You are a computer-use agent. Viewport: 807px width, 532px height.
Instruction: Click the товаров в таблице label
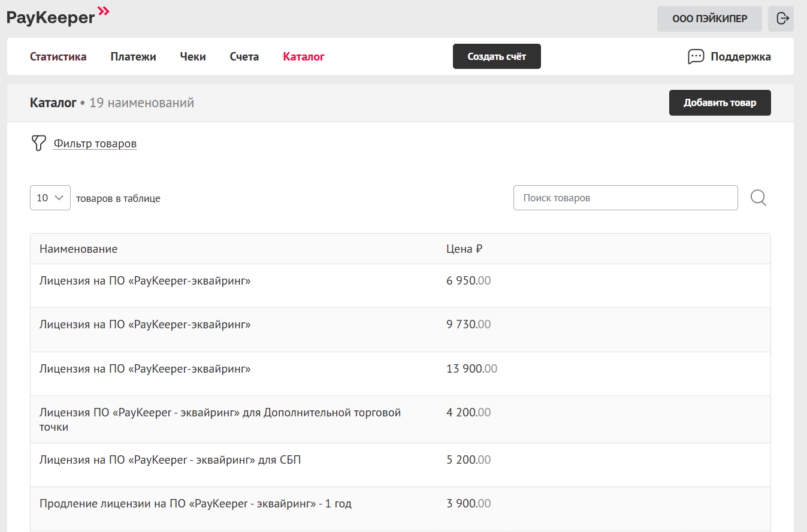tap(118, 198)
